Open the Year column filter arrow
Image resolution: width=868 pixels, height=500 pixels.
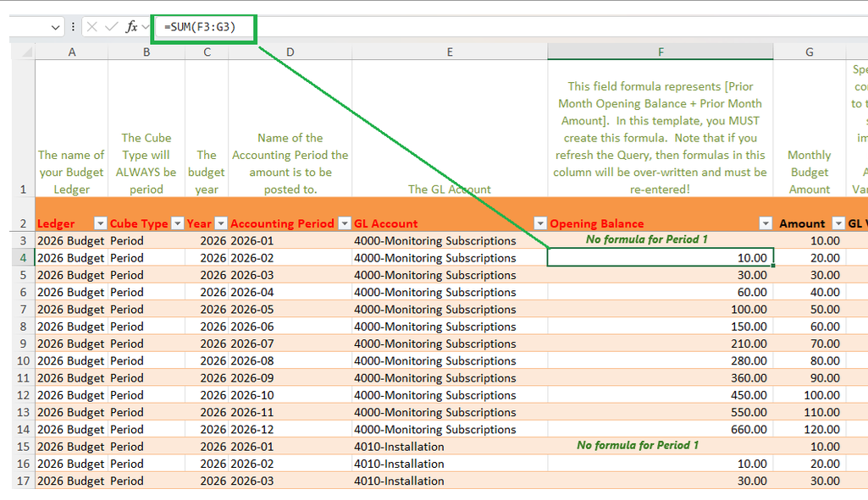pyautogui.click(x=221, y=223)
